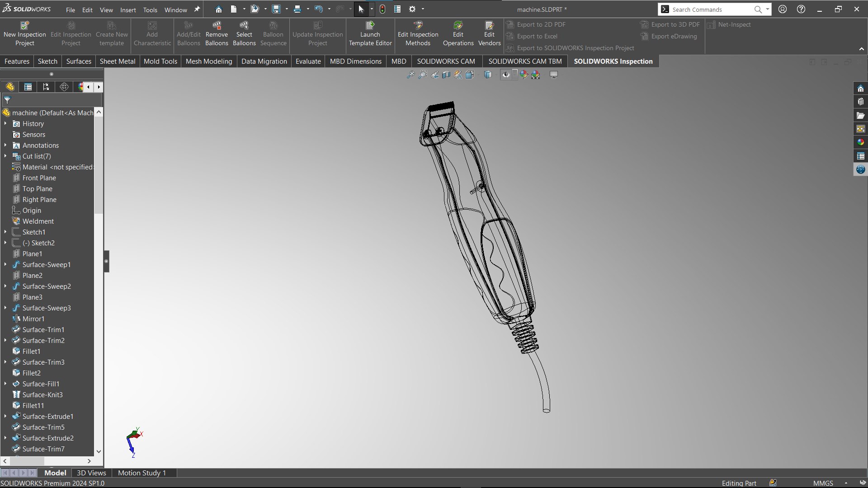Viewport: 868px width, 488px height.
Task: Expand the Surface-Extrude1 node
Action: coord(5,416)
